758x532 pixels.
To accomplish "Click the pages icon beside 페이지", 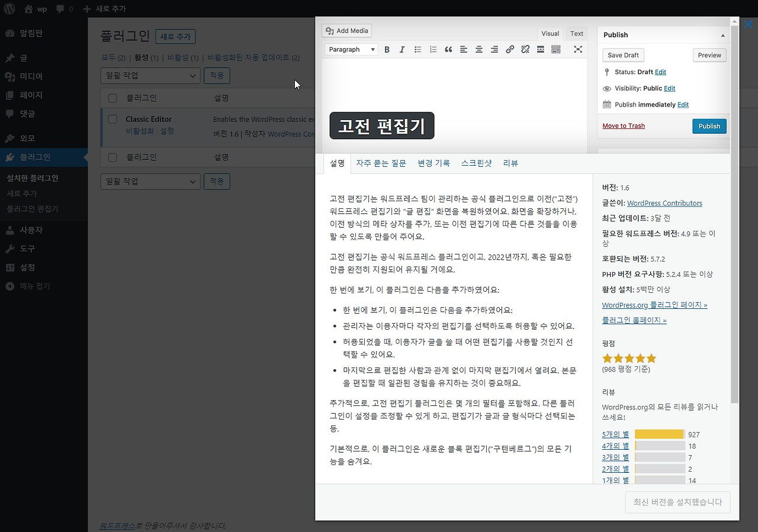I will (x=9, y=95).
